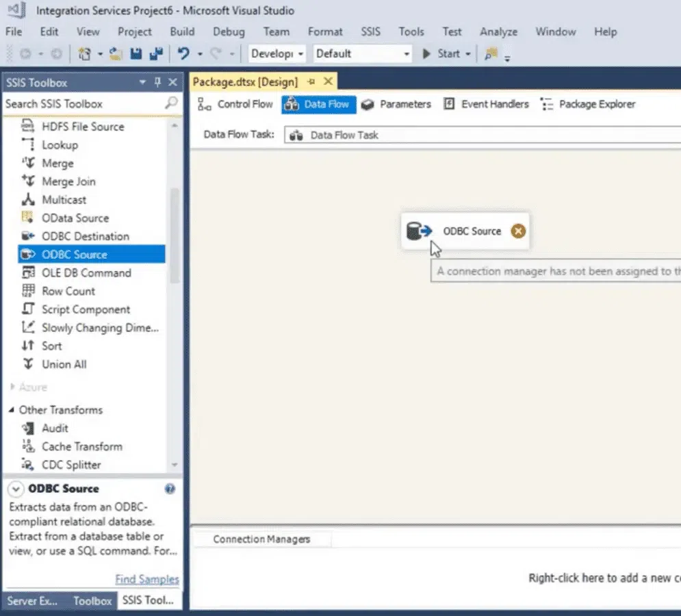
Task: Click the Merge transform icon
Action: tap(28, 163)
